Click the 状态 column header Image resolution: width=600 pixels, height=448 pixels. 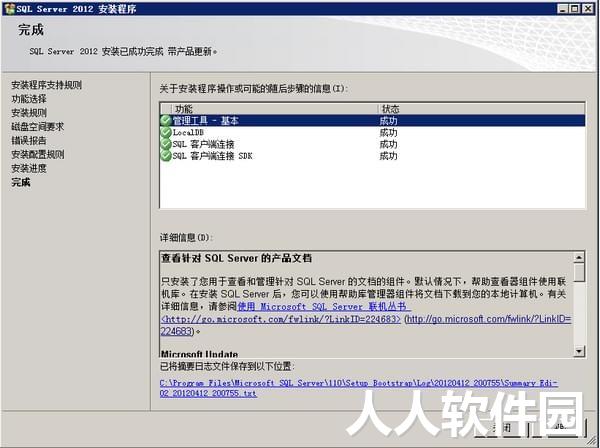[481, 109]
